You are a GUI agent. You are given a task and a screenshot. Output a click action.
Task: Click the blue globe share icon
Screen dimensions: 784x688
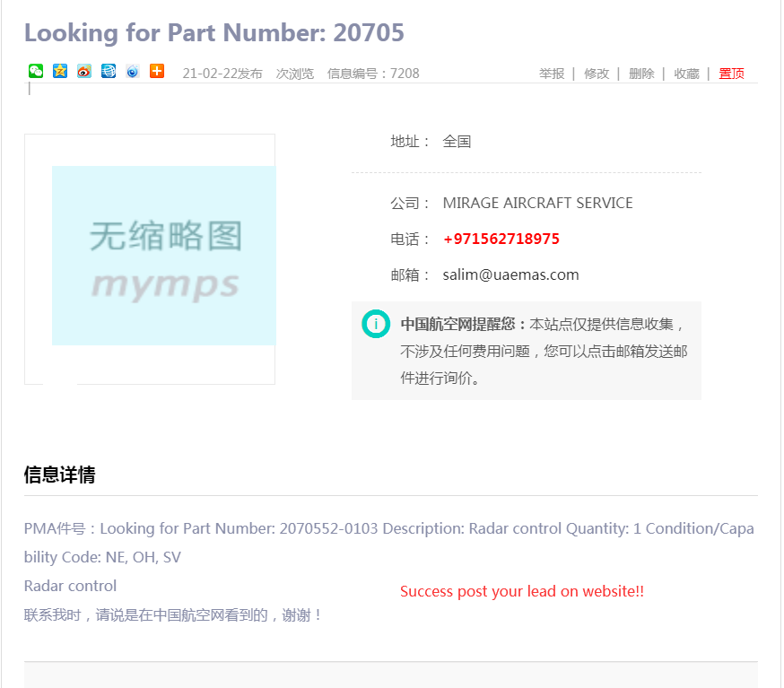point(109,72)
